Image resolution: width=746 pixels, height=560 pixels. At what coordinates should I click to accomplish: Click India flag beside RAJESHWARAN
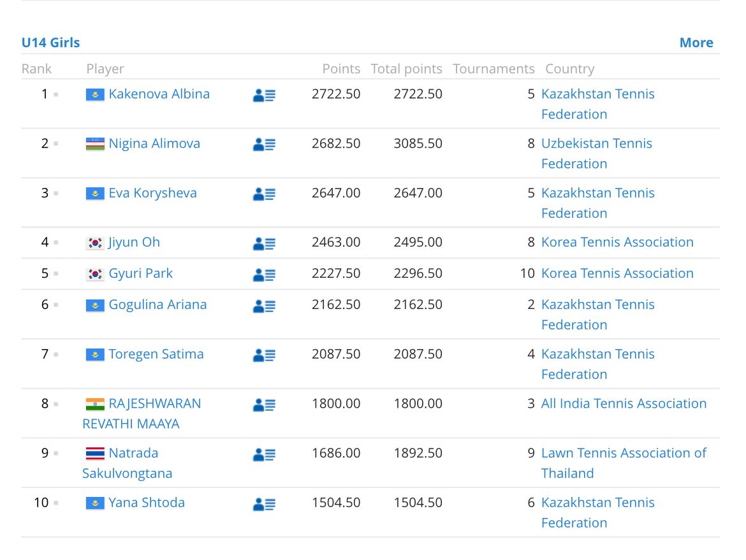coord(95,404)
